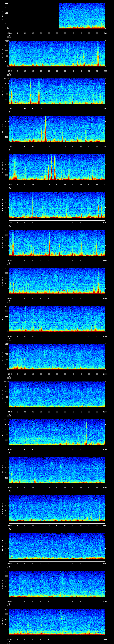Click the 18:11:00 time axis label

9,298
